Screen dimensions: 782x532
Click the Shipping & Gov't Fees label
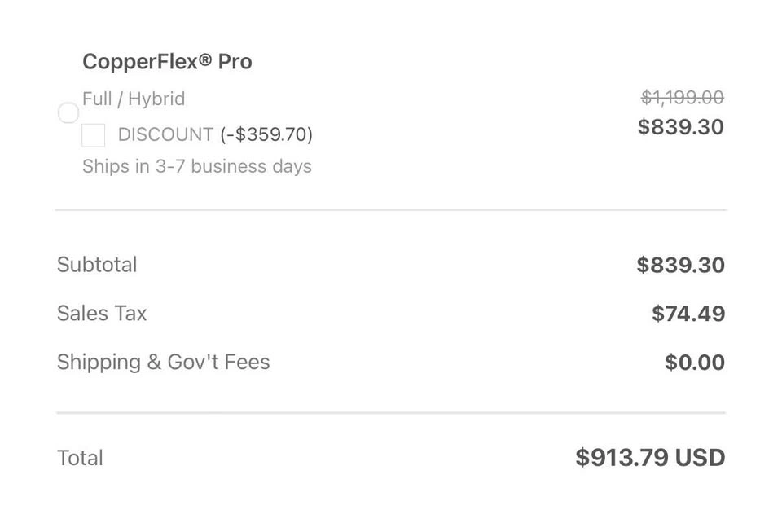click(x=164, y=362)
